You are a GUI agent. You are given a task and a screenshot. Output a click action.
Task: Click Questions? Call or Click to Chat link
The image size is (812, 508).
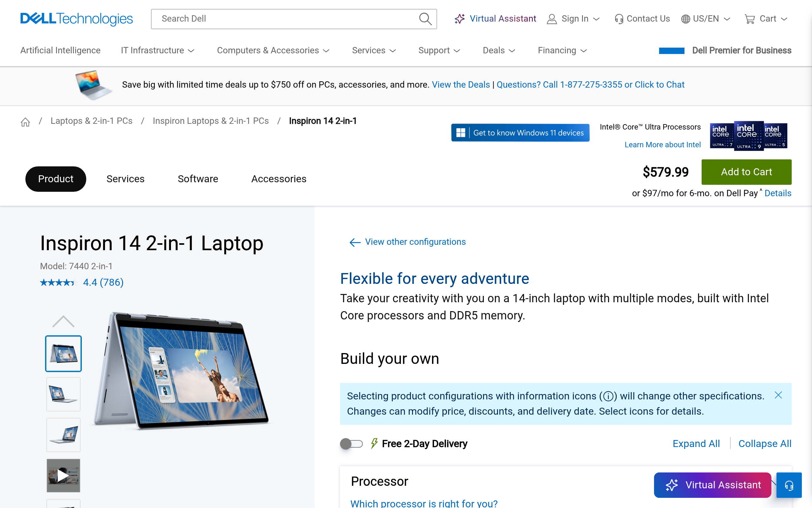(x=591, y=85)
